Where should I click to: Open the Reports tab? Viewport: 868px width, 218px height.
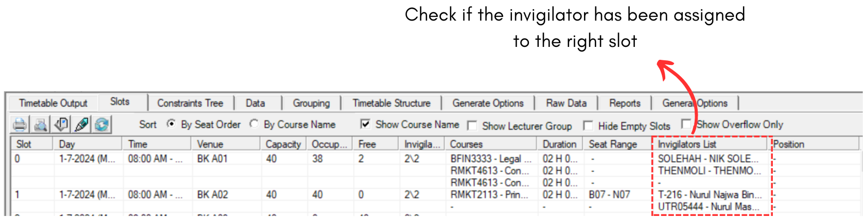625,103
